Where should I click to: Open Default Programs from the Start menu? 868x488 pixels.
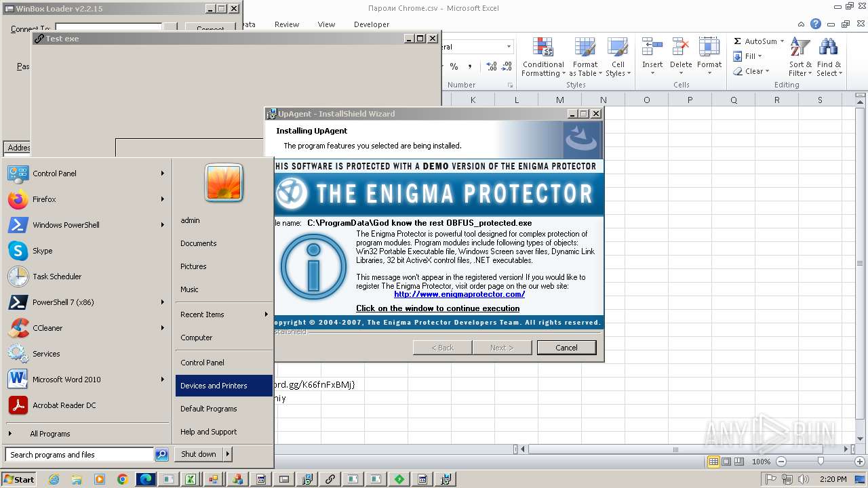click(x=224, y=409)
